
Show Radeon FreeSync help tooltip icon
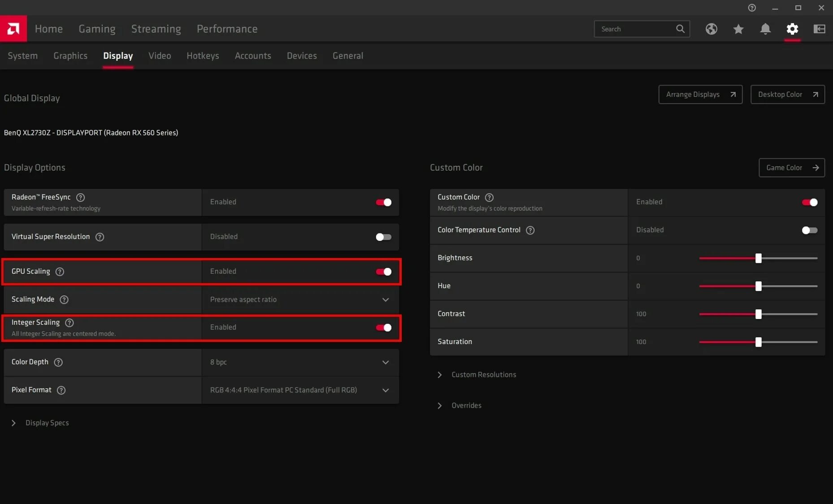pos(81,198)
